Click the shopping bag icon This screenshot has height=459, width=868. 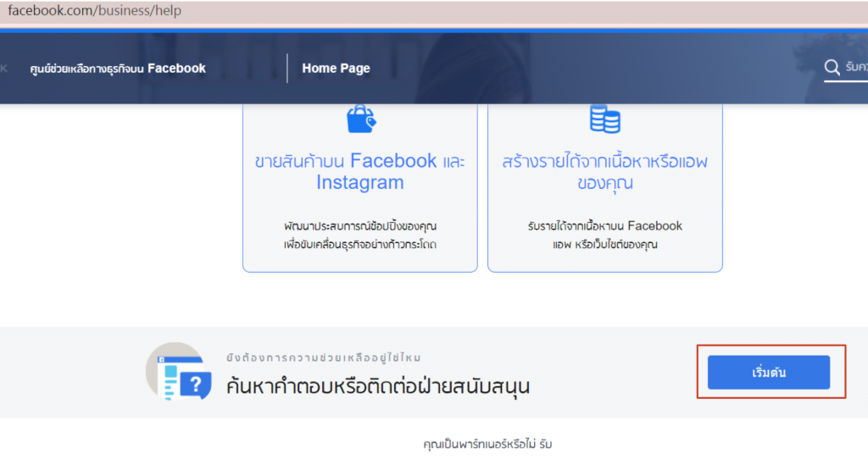[361, 119]
